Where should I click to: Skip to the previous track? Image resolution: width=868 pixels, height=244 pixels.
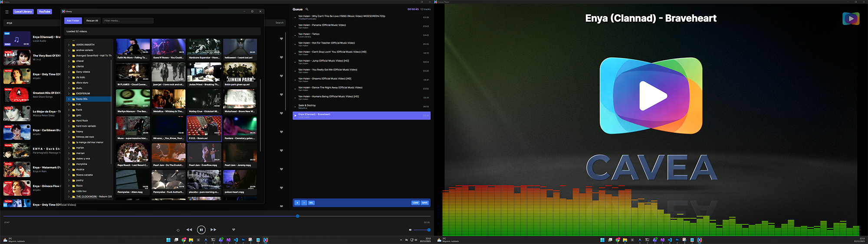coord(189,230)
